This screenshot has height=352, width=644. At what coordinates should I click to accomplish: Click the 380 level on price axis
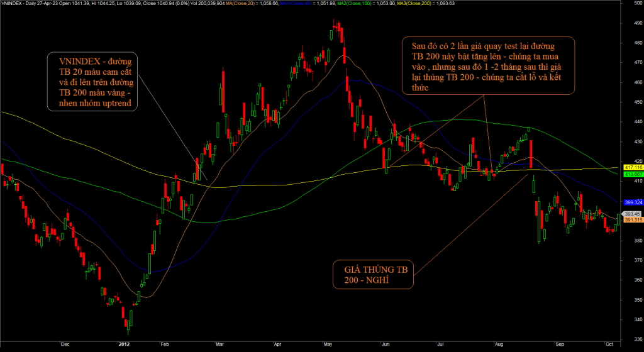pos(638,240)
